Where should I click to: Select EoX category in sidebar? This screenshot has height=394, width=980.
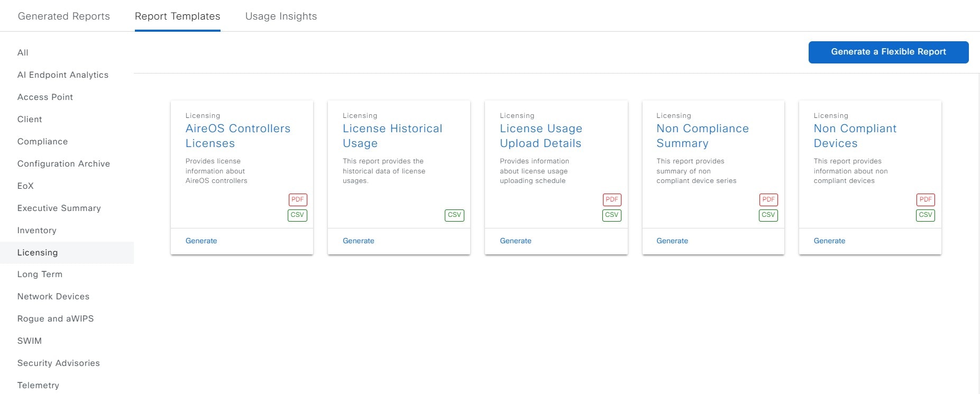pyautogui.click(x=25, y=186)
